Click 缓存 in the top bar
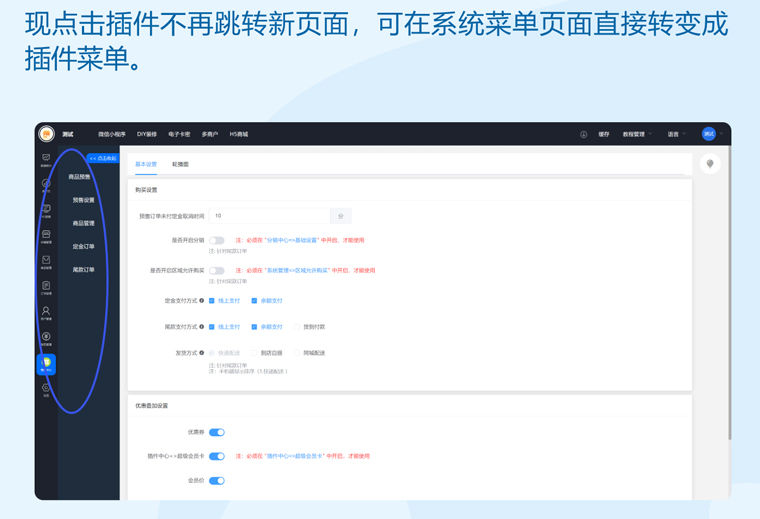 tap(604, 134)
